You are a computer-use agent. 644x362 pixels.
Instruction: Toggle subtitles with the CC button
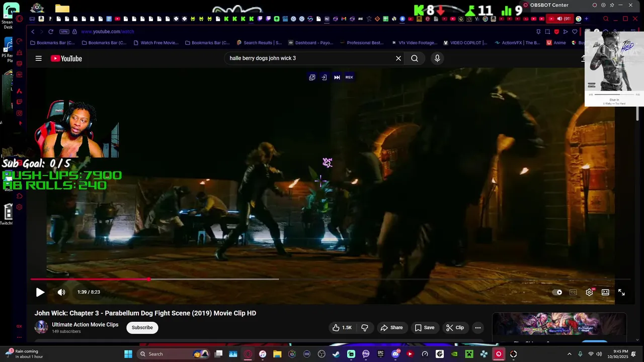click(573, 292)
